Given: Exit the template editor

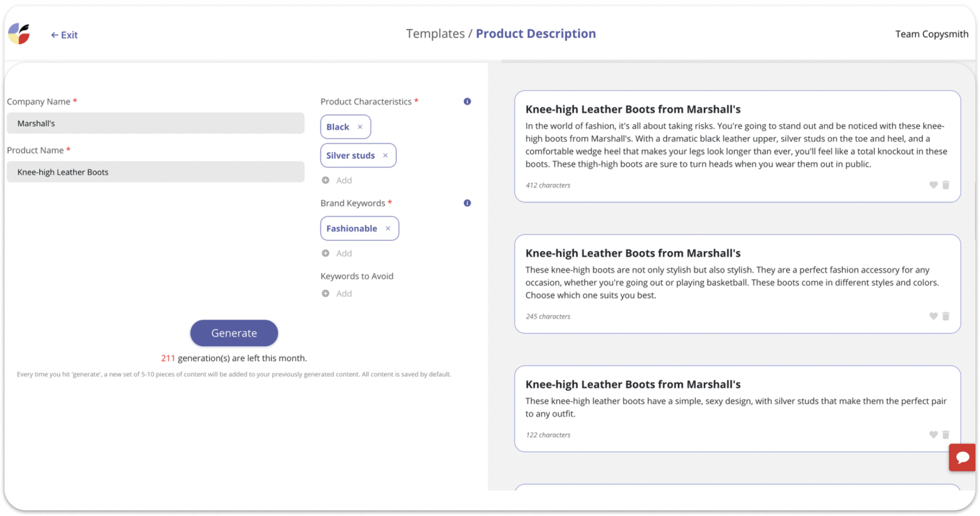Looking at the screenshot, I should click(x=64, y=35).
